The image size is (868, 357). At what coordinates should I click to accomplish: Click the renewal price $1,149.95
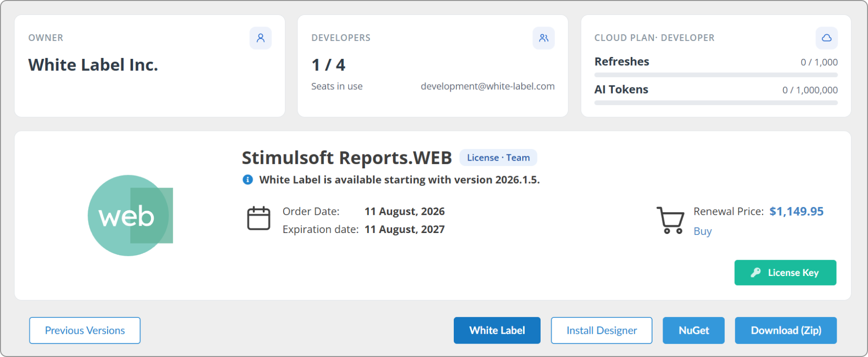(x=796, y=211)
